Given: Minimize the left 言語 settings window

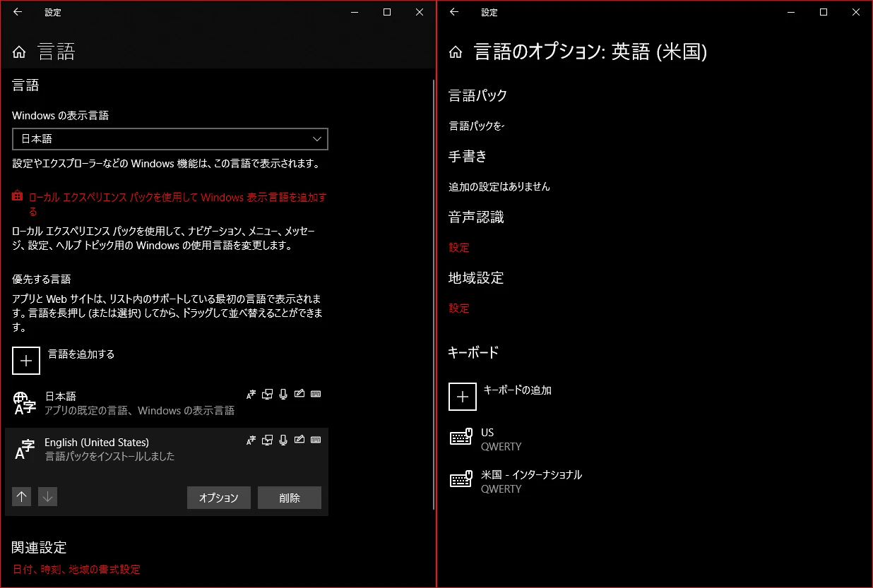Looking at the screenshot, I should (355, 12).
